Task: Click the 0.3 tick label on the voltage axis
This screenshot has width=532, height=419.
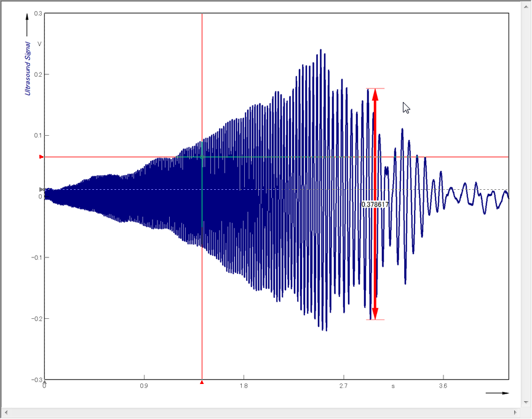Action: [38, 14]
